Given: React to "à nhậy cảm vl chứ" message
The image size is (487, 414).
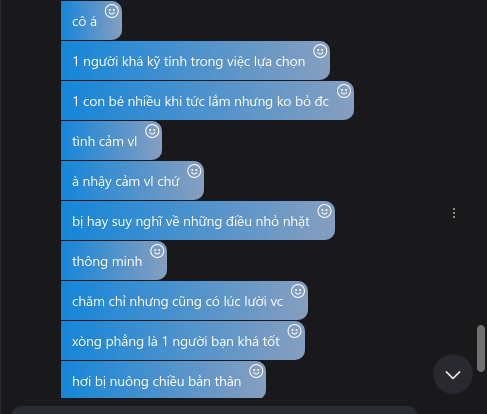Looking at the screenshot, I should point(194,171).
